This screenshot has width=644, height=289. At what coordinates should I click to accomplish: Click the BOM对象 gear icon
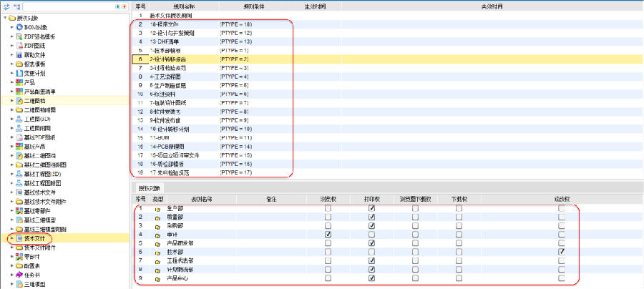[19, 27]
